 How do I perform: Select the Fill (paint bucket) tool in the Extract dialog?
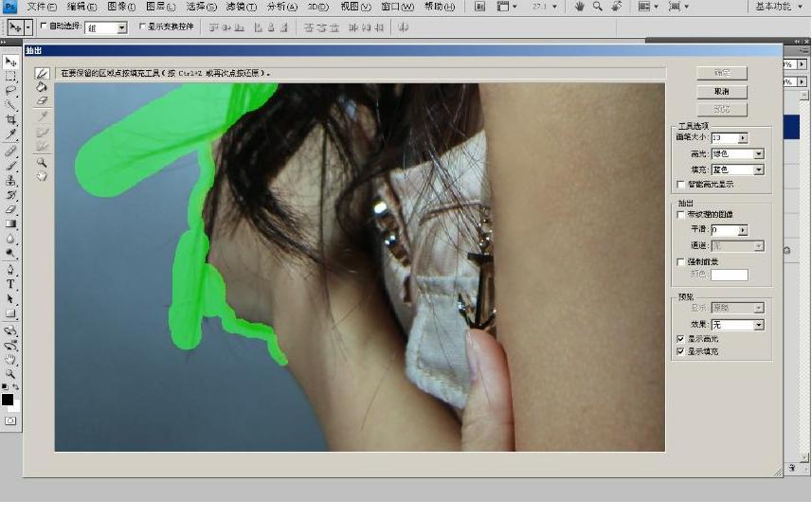pyautogui.click(x=42, y=87)
